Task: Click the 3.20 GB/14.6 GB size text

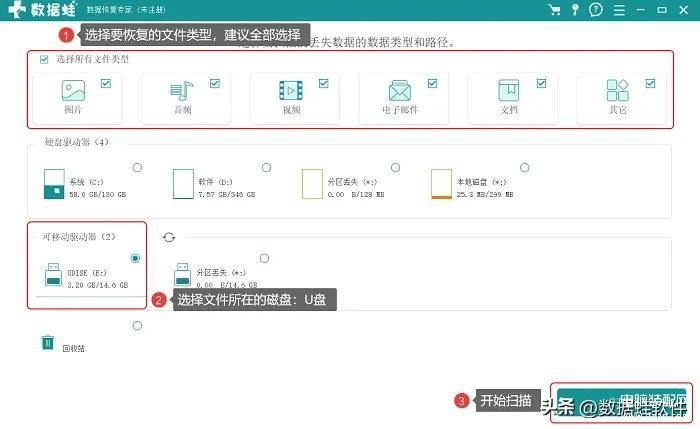Action: pyautogui.click(x=97, y=285)
